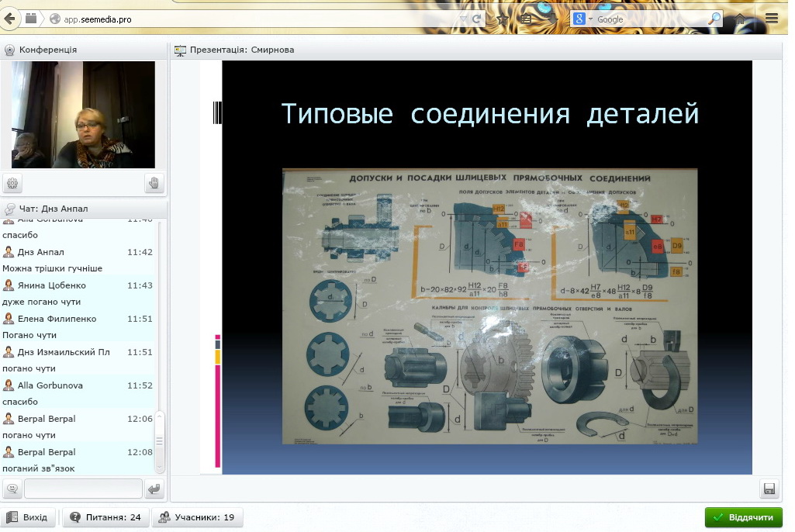The image size is (795, 532).
Task: Send chat message with the enter arrow
Action: coord(154,489)
